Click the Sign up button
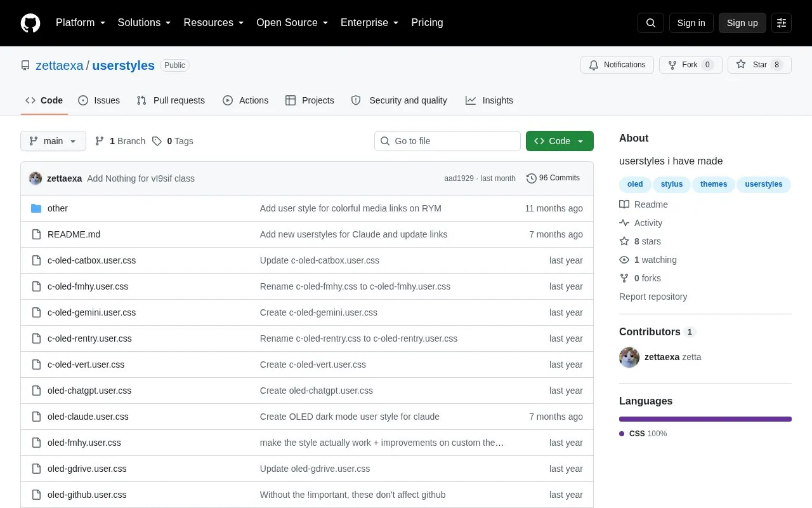The width and height of the screenshot is (812, 508). tap(742, 23)
